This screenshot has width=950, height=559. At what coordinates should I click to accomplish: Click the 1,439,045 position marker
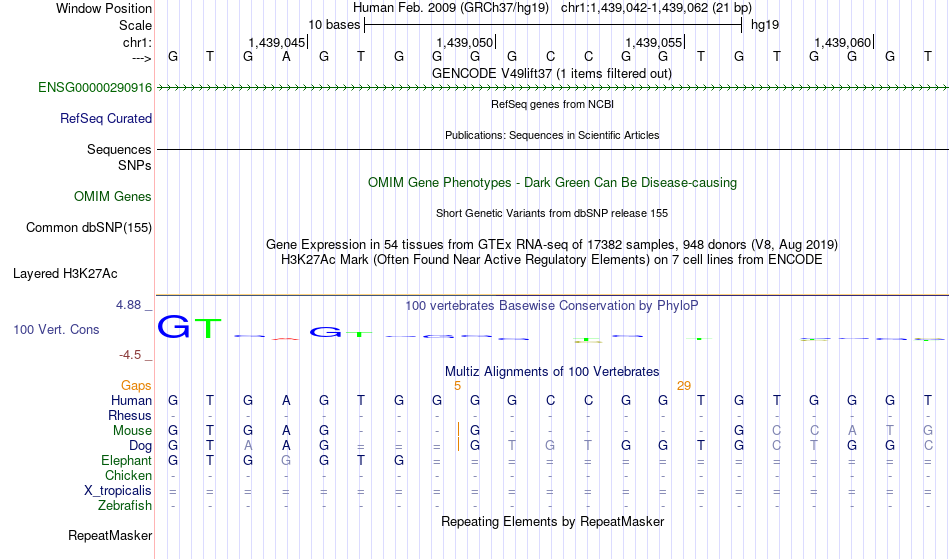click(x=277, y=42)
